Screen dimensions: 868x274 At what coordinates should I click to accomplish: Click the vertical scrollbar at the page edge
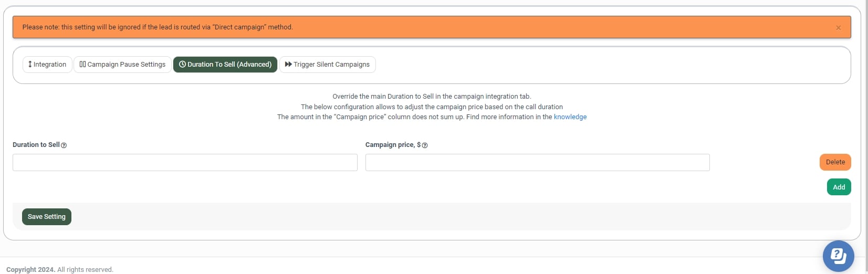[866, 131]
